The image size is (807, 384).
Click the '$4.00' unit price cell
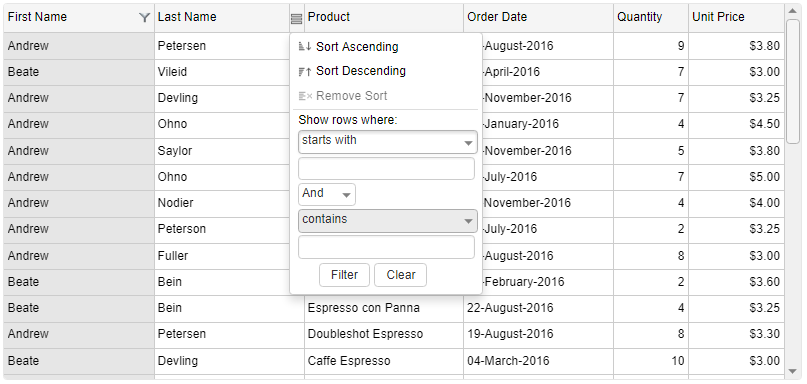(736, 203)
